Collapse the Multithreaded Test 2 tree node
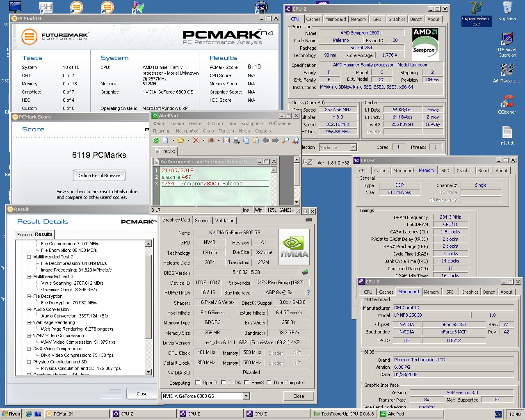 (29, 257)
